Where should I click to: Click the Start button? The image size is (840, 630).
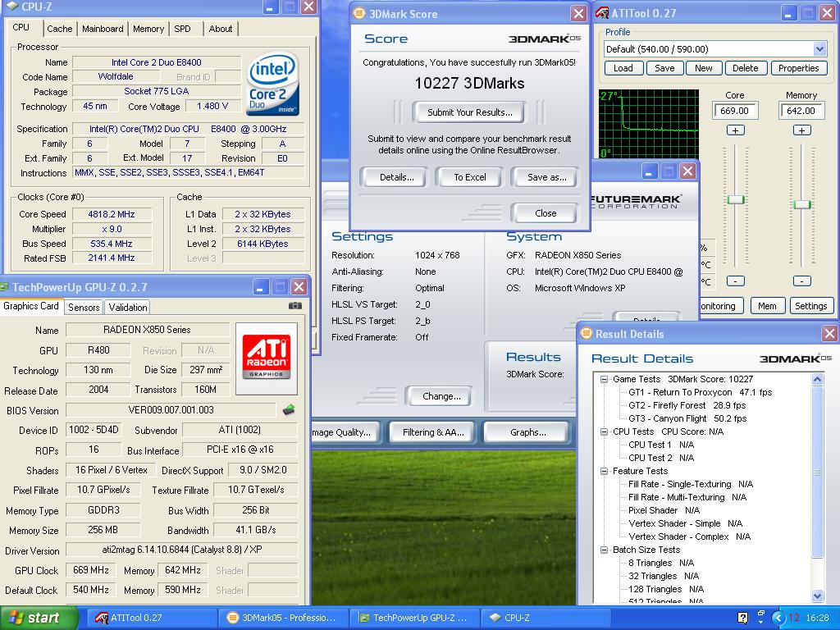39,618
